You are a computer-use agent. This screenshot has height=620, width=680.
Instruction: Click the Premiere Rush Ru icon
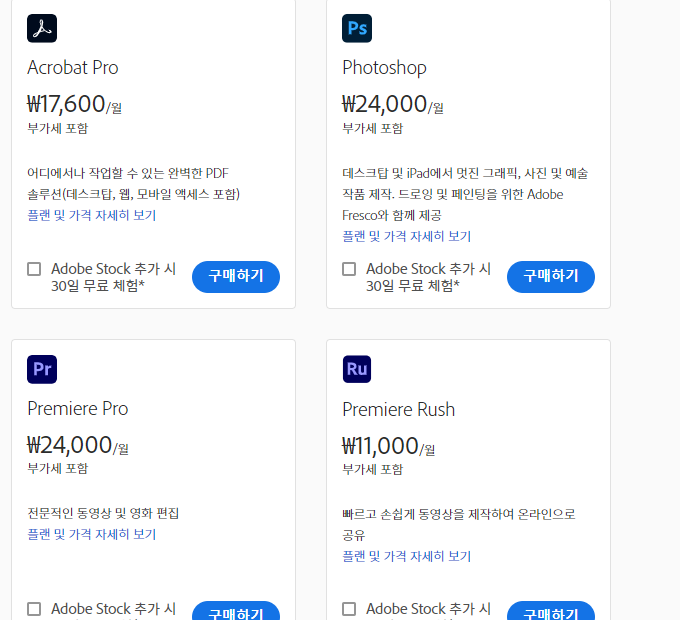click(356, 369)
